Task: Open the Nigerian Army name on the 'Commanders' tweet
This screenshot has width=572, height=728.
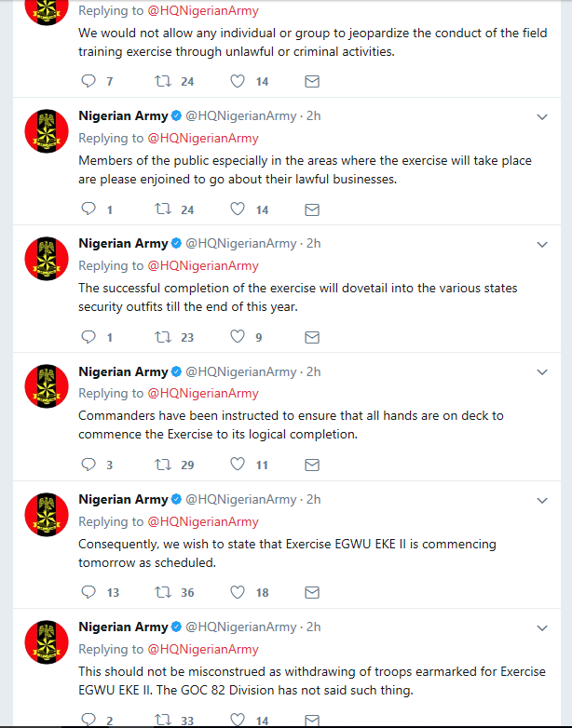Action: tap(123, 371)
